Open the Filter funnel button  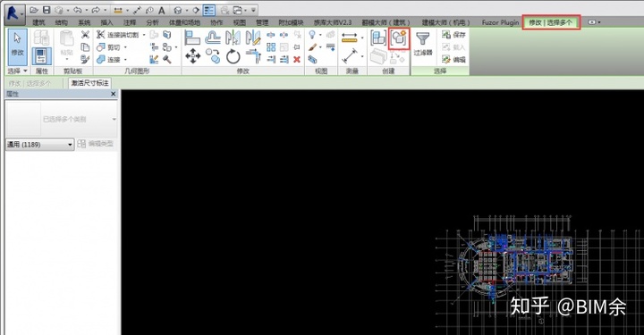(x=423, y=44)
